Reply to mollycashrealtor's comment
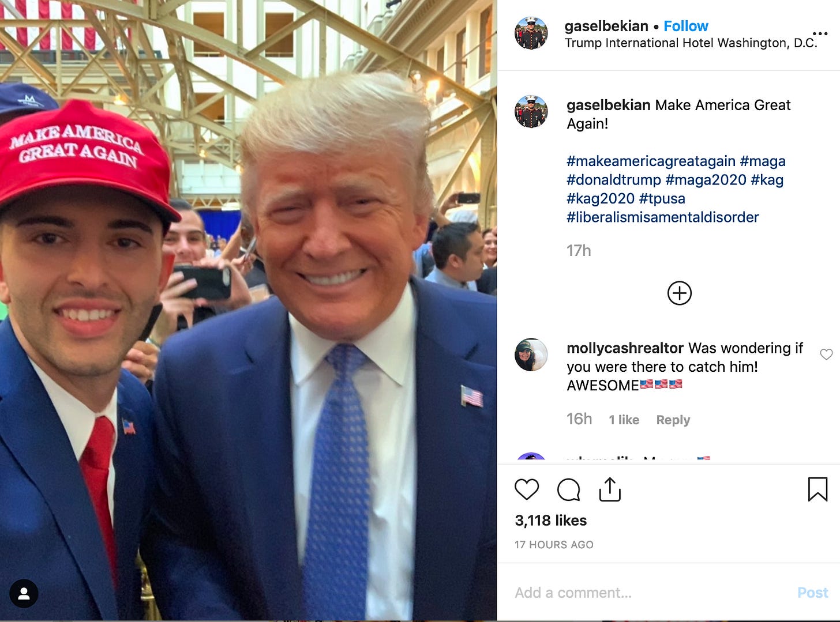This screenshot has height=622, width=840. coord(673,420)
